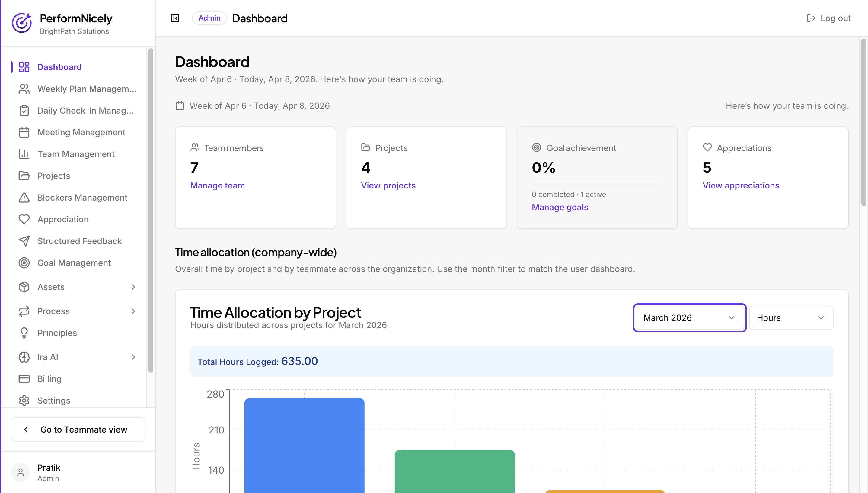This screenshot has width=868, height=493.
Task: Open the Hours unit dropdown
Action: [791, 317]
